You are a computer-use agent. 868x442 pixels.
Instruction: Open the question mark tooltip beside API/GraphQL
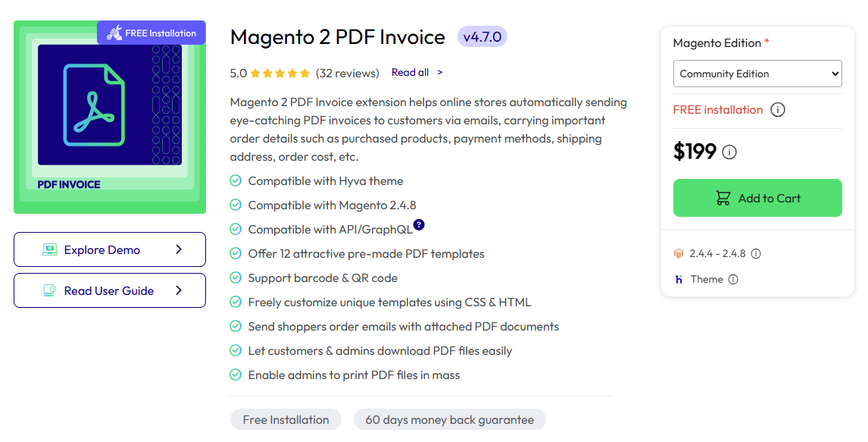419,224
